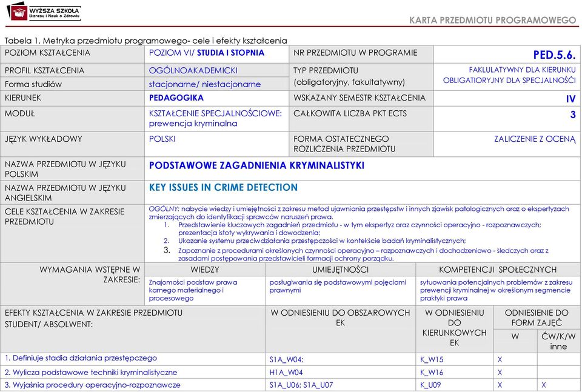582x392 pixels.
Task: Click row '2. Wylicza podstawowe techniki kryminalistyczne'
Action: pyautogui.click(x=91, y=373)
